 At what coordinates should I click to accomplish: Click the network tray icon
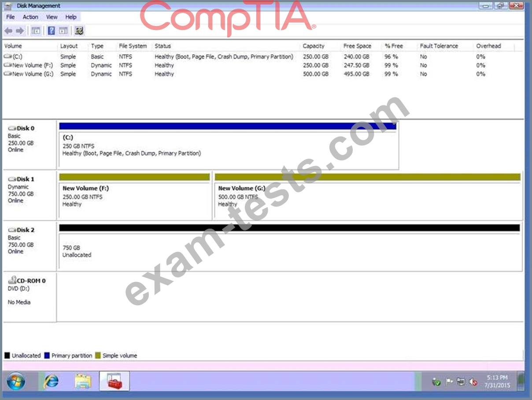(x=461, y=382)
